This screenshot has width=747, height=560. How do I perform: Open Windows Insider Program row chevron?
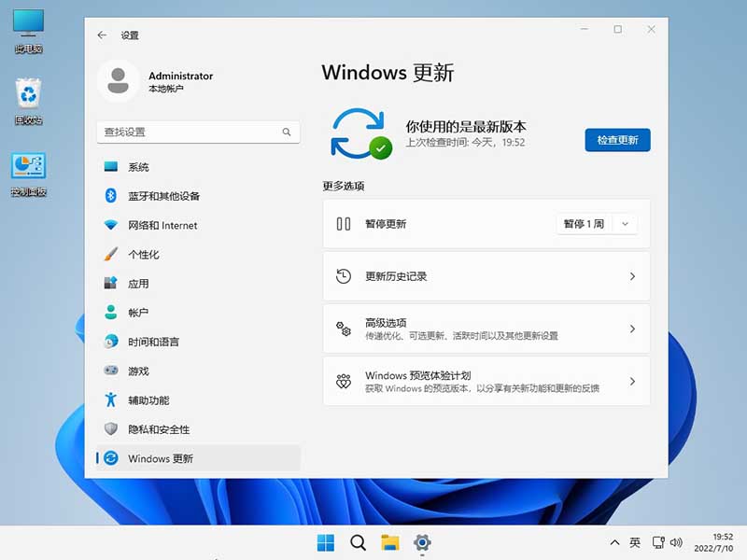(x=632, y=382)
